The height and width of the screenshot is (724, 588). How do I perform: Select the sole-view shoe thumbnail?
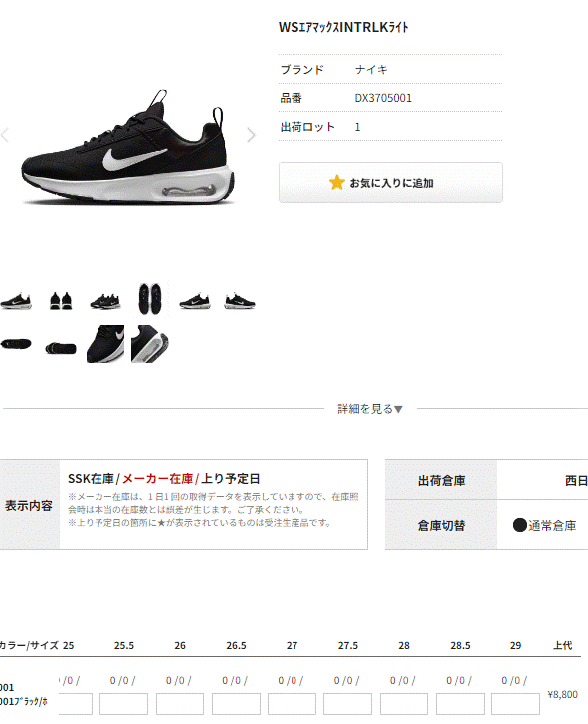(61, 348)
